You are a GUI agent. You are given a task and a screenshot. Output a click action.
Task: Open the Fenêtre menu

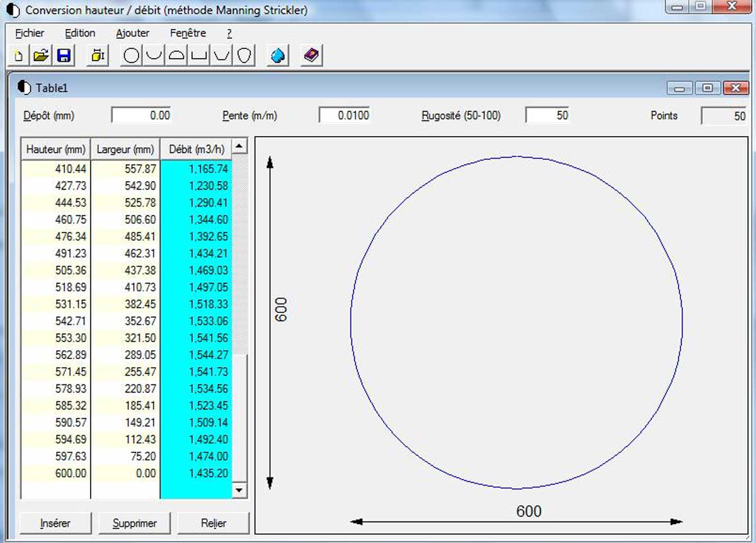pyautogui.click(x=188, y=33)
